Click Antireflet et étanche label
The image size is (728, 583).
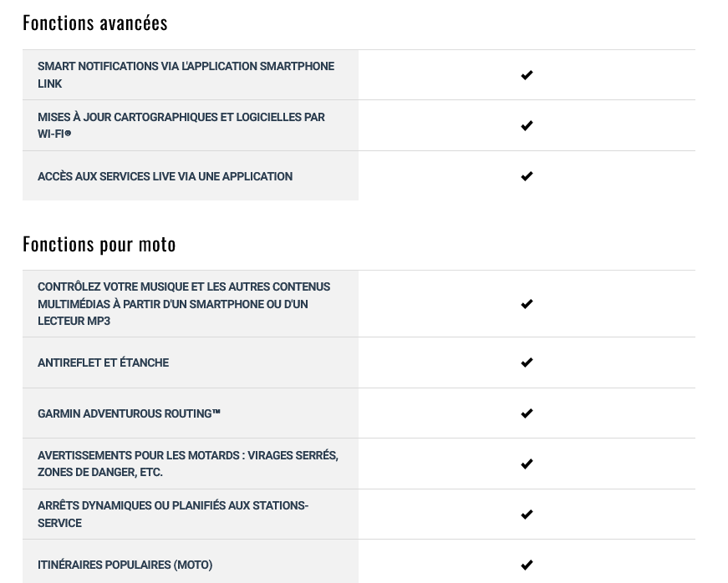click(x=103, y=362)
